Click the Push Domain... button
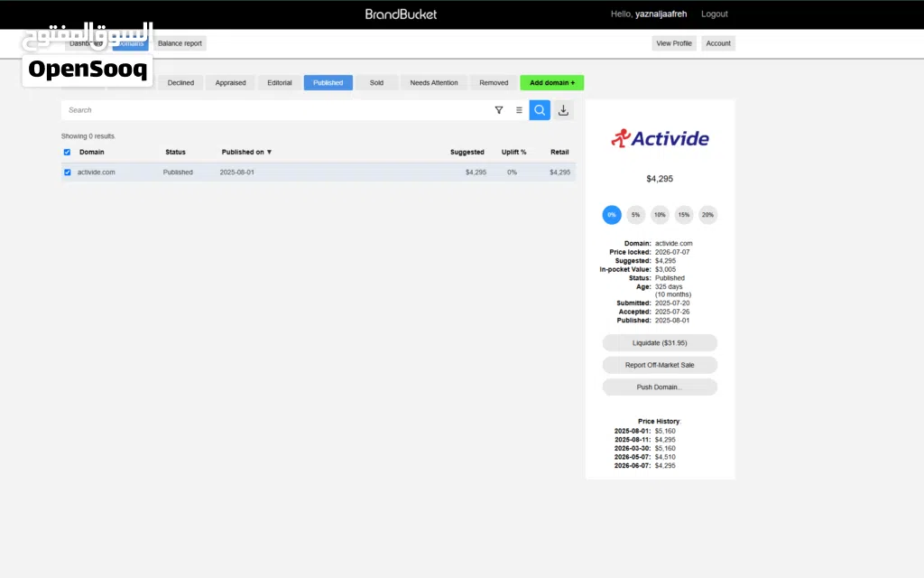Screen dimensions: 924x578 (x=660, y=387)
